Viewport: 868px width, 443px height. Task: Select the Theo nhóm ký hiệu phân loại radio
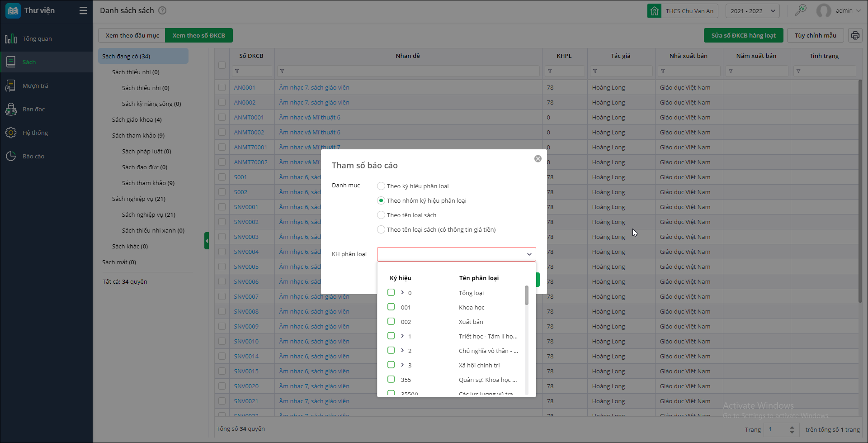tap(381, 200)
